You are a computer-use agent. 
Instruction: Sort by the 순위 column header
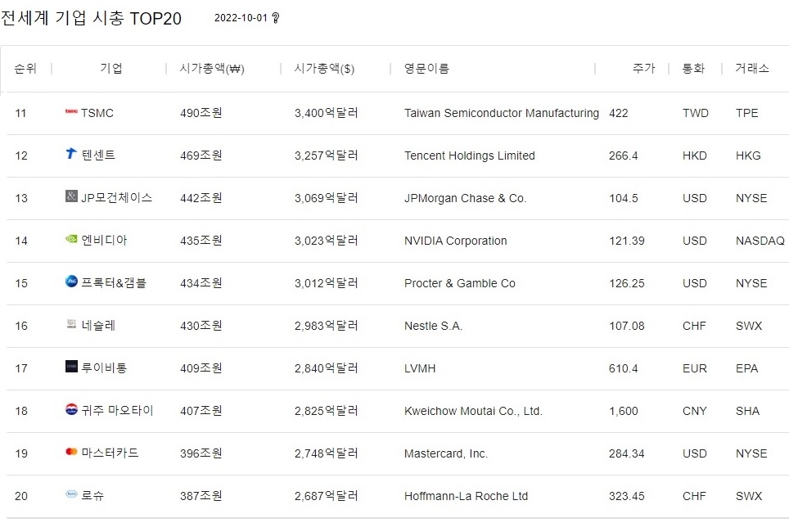click(x=25, y=69)
